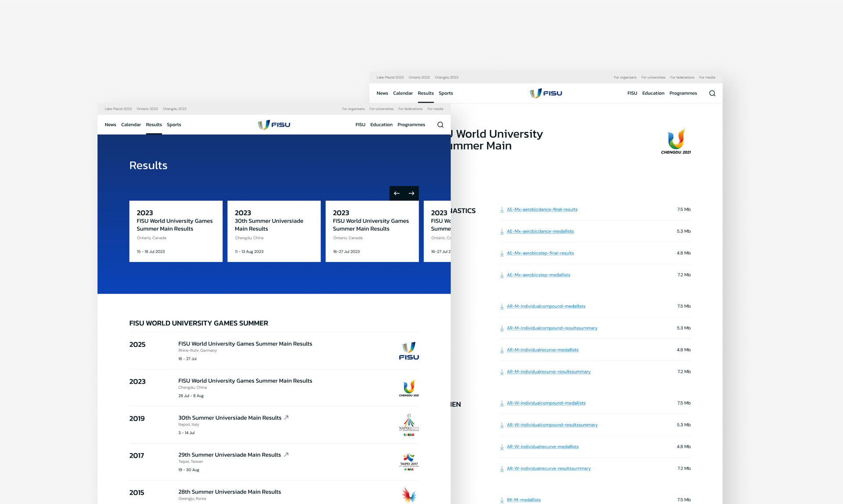Click Lake Placid 2023 link in front top bar
This screenshot has height=504, width=843.
tap(118, 109)
